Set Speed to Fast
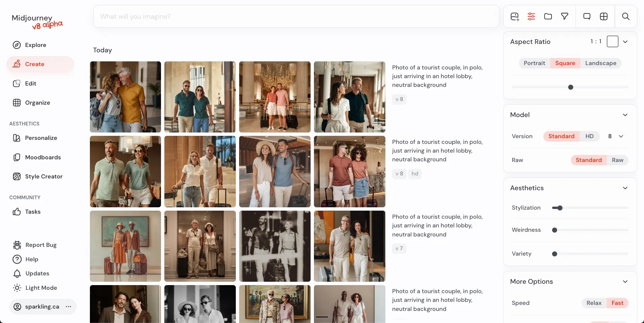Image resolution: width=644 pixels, height=323 pixels. click(x=618, y=303)
